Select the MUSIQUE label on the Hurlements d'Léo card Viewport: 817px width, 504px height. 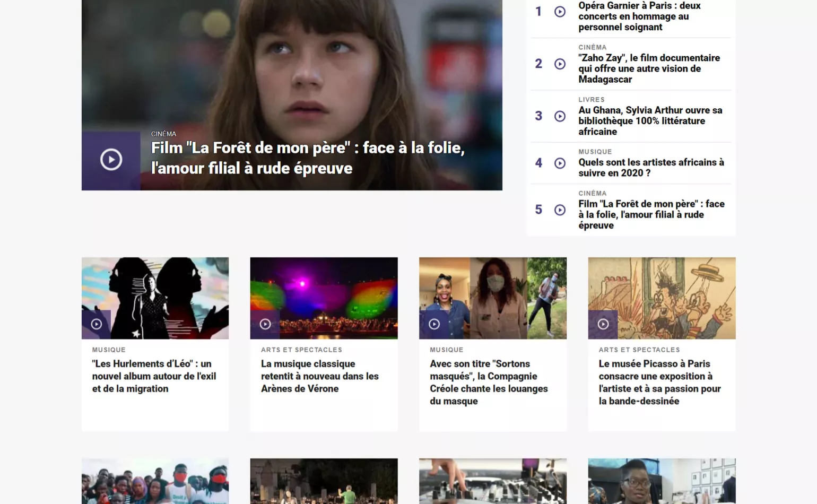108,350
